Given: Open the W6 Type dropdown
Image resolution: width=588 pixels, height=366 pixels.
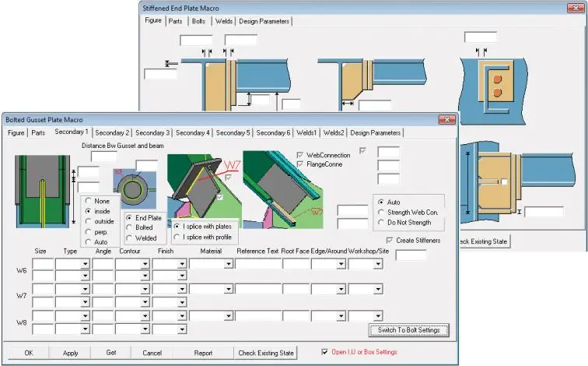Looking at the screenshot, I should pyautogui.click(x=84, y=265).
